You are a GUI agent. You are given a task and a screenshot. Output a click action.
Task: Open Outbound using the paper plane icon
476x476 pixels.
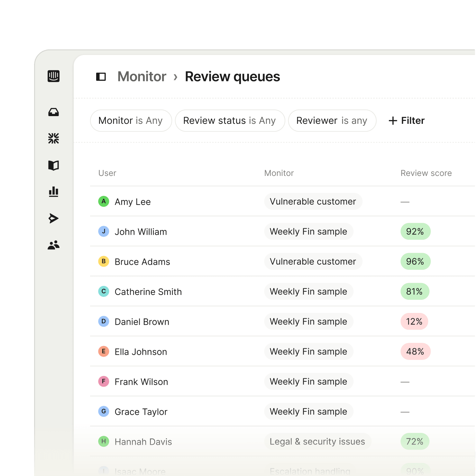[x=53, y=218]
